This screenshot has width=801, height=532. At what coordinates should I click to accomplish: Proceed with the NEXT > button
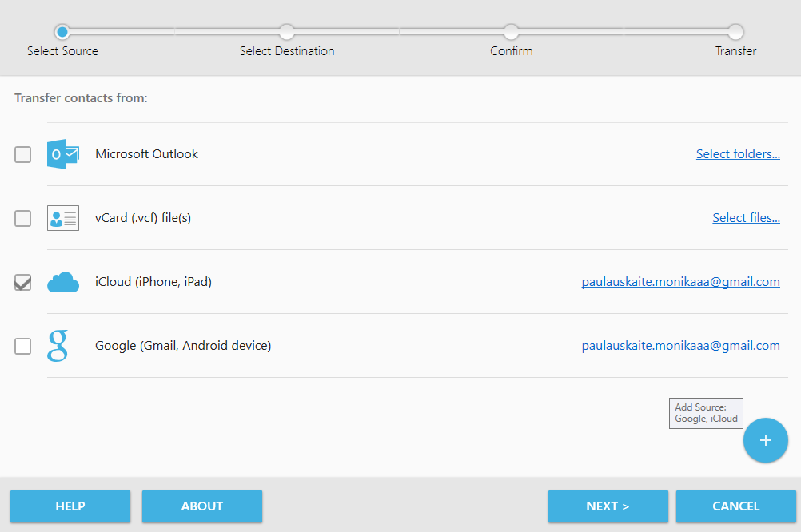pos(608,506)
